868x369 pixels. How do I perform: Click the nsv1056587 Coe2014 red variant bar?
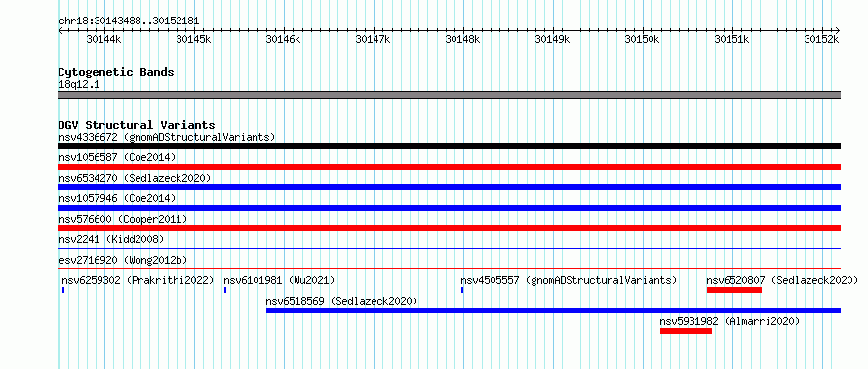(x=449, y=167)
